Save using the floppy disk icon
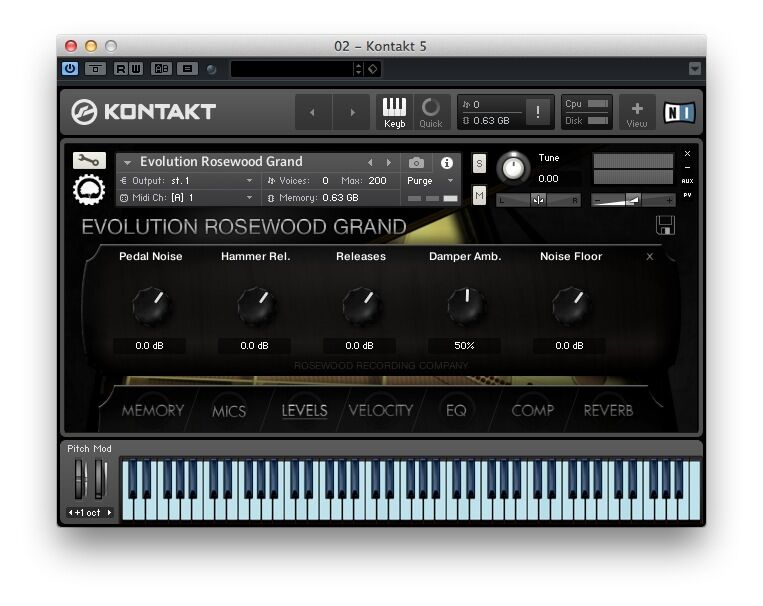Image resolution: width=763 pixels, height=606 pixels. 665,225
